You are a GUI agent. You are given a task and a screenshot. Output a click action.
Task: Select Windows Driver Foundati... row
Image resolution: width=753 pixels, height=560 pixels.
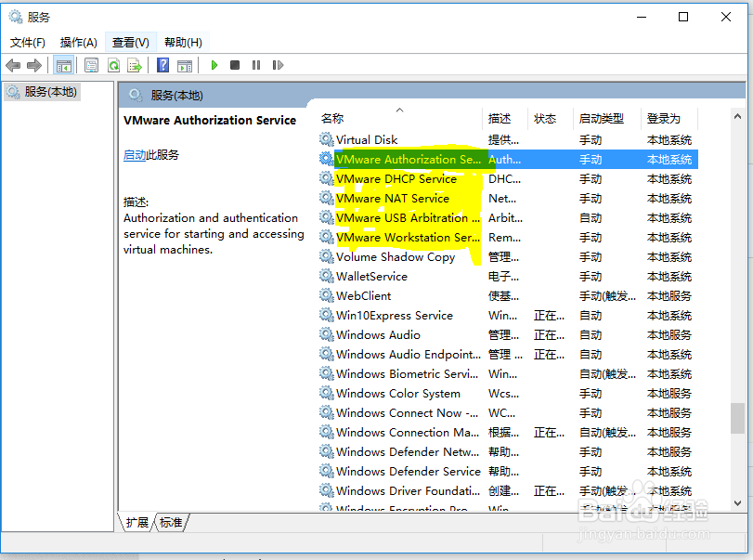tap(508, 491)
